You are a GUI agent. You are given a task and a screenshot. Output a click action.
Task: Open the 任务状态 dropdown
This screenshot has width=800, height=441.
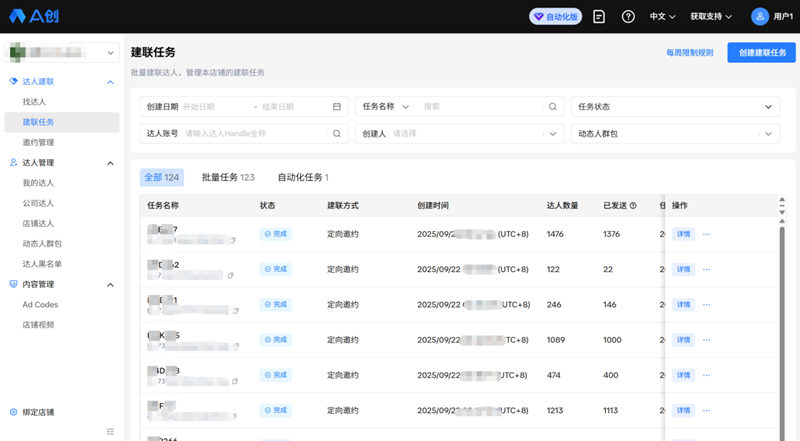pos(675,106)
